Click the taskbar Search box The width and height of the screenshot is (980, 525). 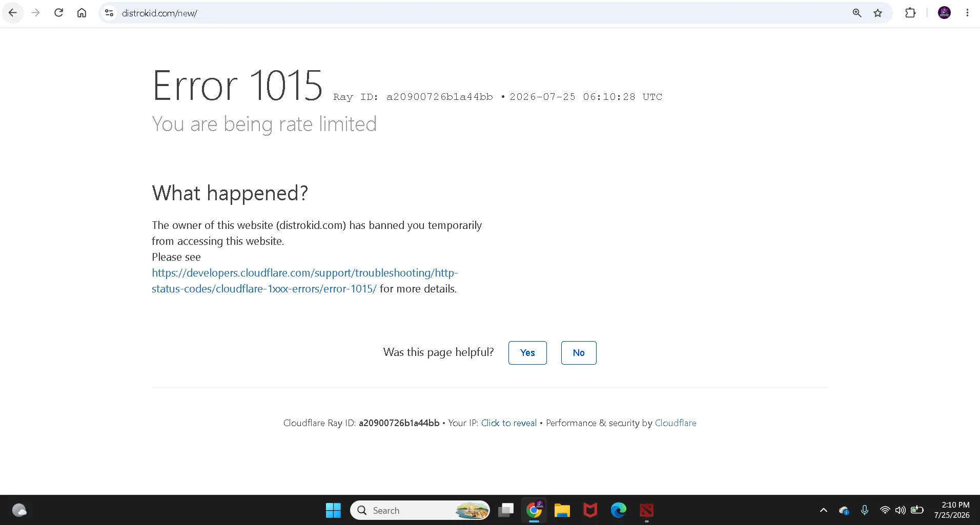pyautogui.click(x=420, y=510)
